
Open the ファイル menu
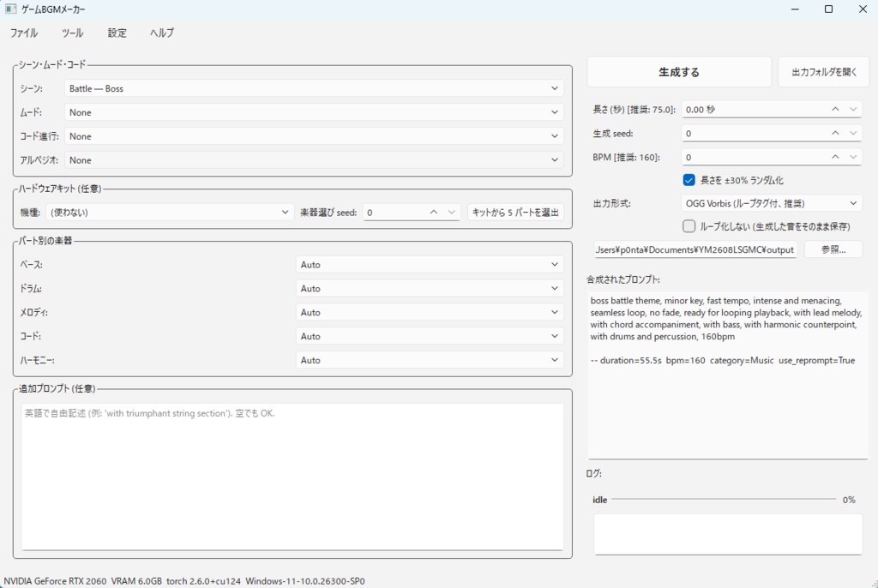pyautogui.click(x=24, y=33)
